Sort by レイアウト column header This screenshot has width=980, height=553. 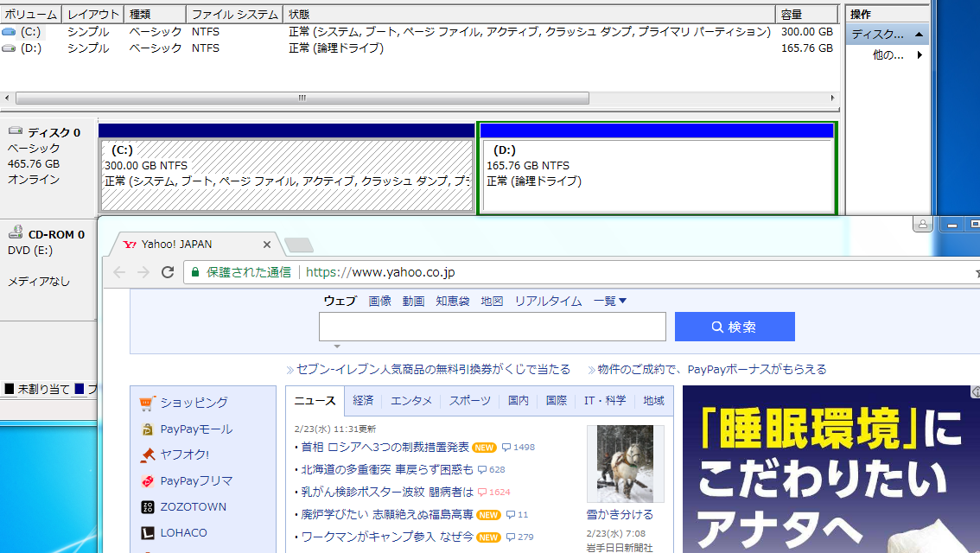point(93,14)
